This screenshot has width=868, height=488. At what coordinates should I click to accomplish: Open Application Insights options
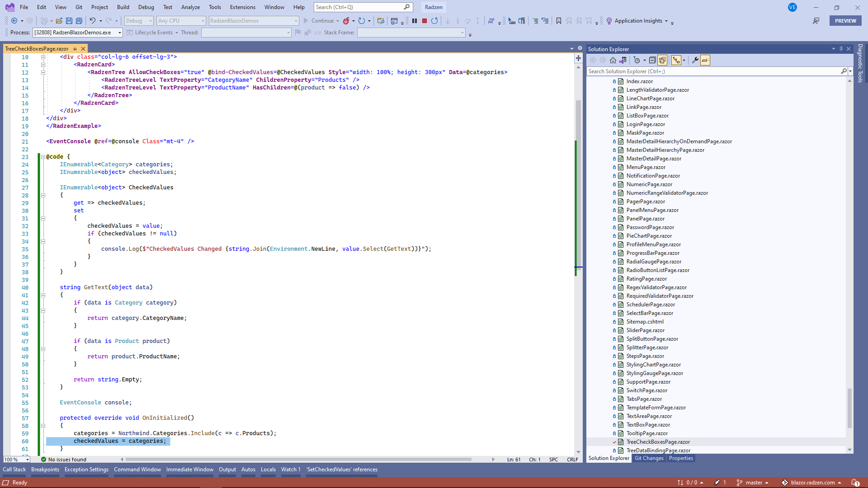(x=638, y=21)
